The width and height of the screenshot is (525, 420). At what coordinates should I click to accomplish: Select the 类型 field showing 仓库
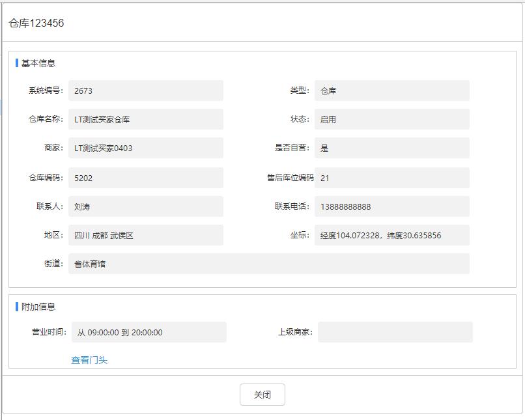tap(391, 91)
